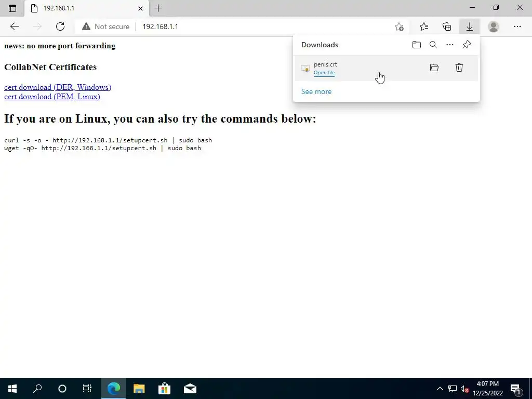Screen dimensions: 532x399
Task: Open File Explorer from taskbar
Action: 139,389
